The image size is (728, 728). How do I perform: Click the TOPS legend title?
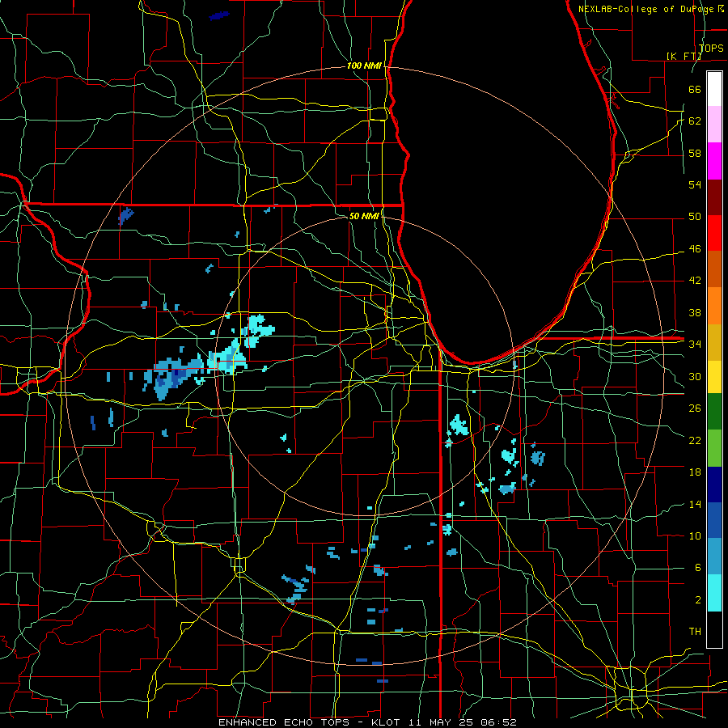[x=711, y=48]
